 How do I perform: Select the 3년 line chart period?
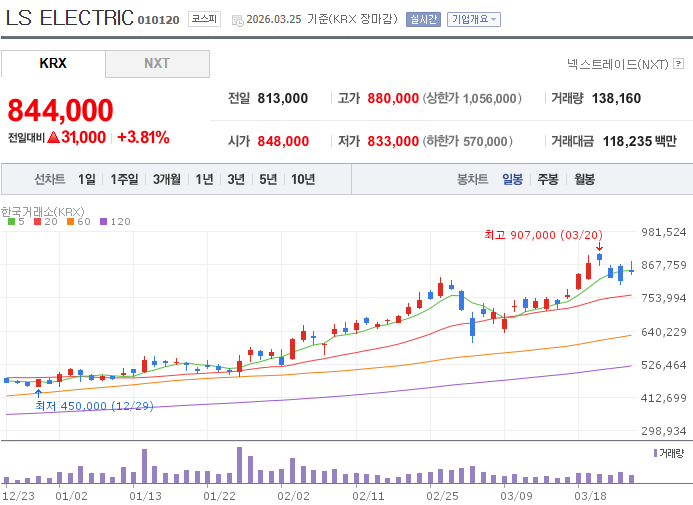point(236,179)
